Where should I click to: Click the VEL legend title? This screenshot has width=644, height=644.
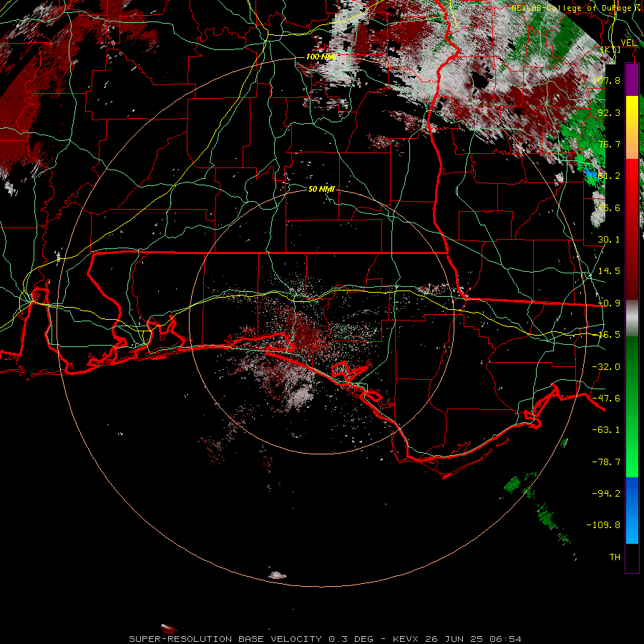[x=629, y=43]
